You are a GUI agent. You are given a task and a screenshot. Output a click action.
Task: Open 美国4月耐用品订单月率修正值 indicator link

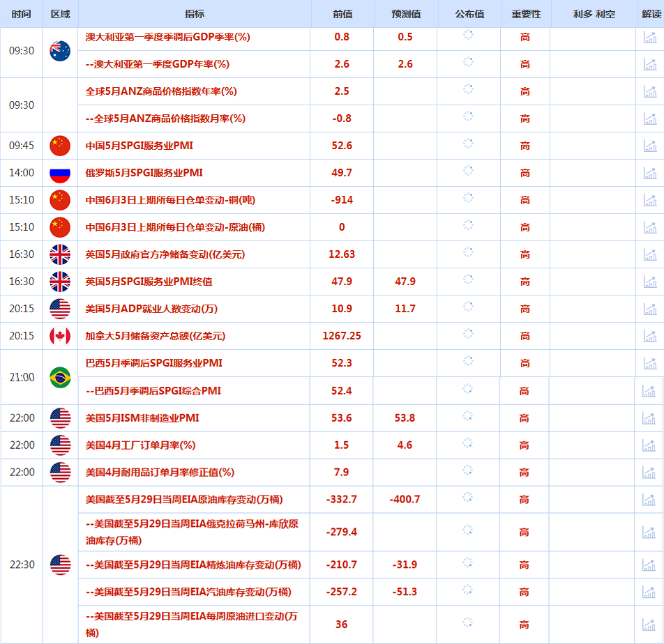point(160,473)
